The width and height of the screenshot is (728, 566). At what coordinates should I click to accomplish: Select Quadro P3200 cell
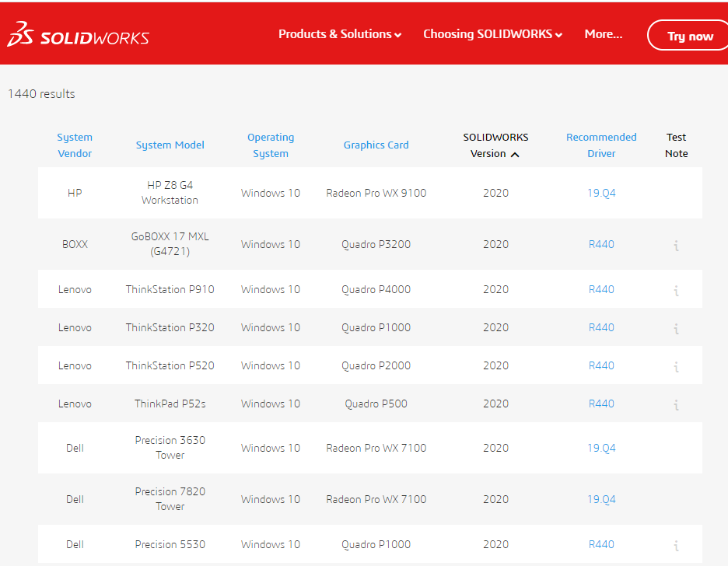point(376,244)
